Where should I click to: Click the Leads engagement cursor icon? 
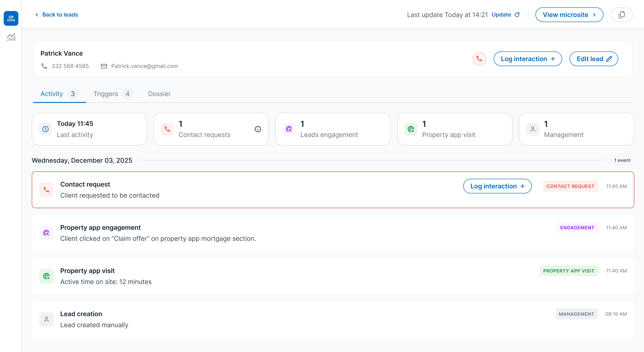tap(289, 129)
